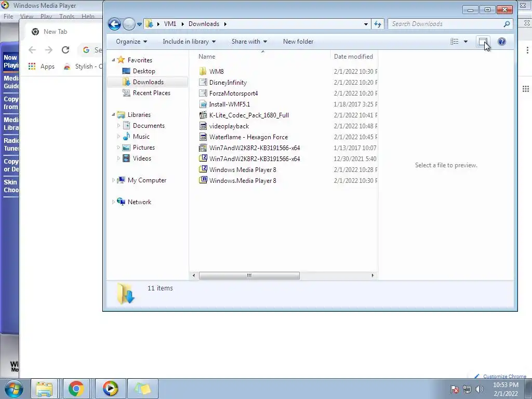Click Chrome back arrow
Screen dimensions: 532x399
tap(32, 50)
